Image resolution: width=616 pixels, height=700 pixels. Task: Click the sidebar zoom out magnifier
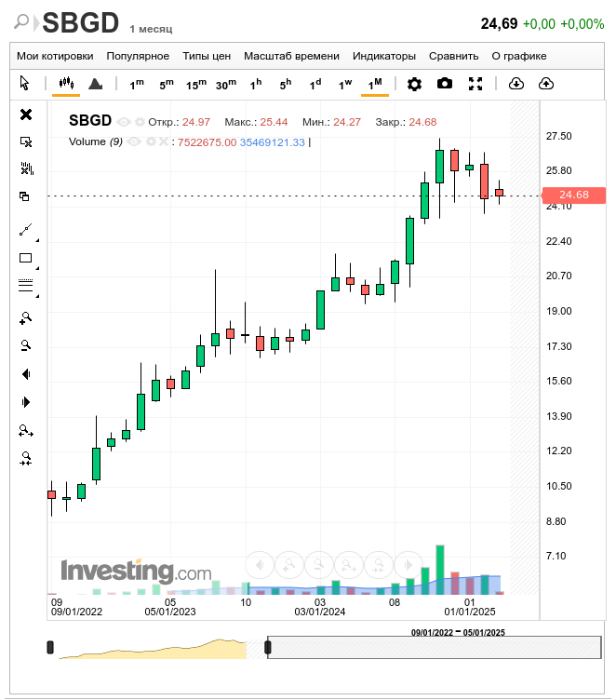25,345
